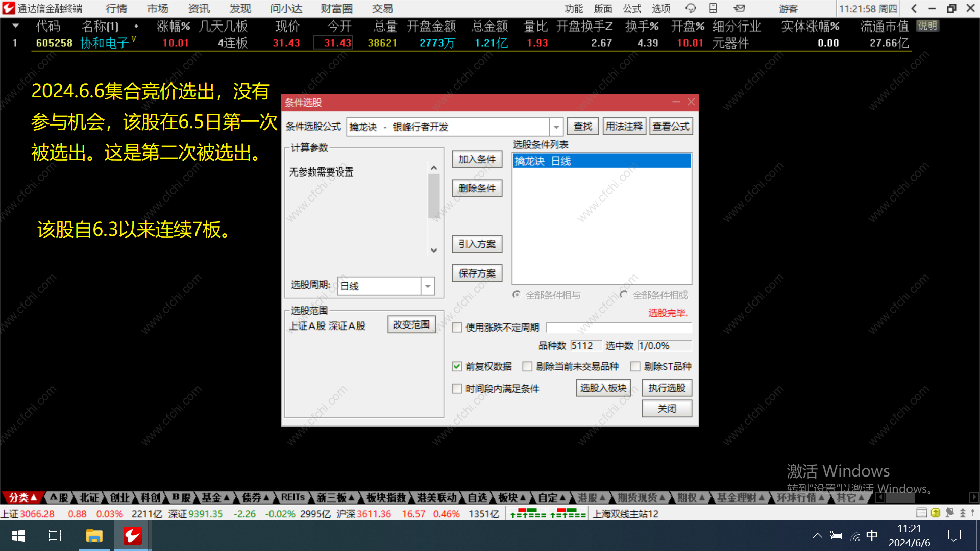Click the back arrow icon in the title bar
Screen dimensions: 980x551
914,8
